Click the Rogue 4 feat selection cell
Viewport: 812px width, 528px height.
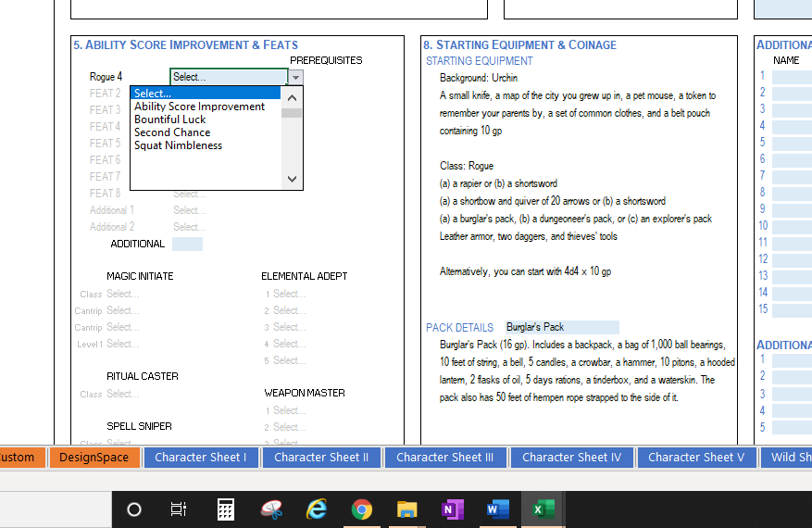tap(229, 77)
